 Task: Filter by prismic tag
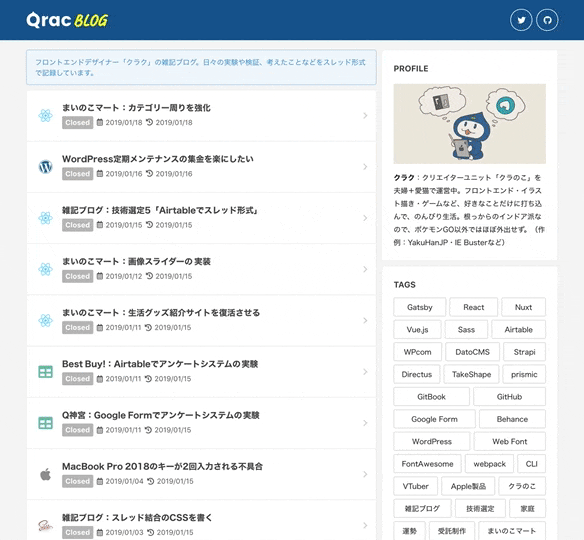coord(524,374)
